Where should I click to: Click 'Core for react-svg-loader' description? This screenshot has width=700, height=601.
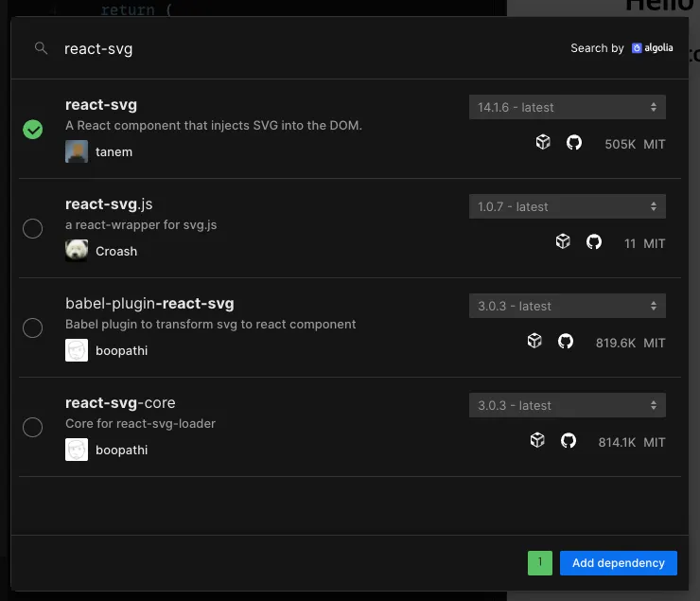point(141,423)
